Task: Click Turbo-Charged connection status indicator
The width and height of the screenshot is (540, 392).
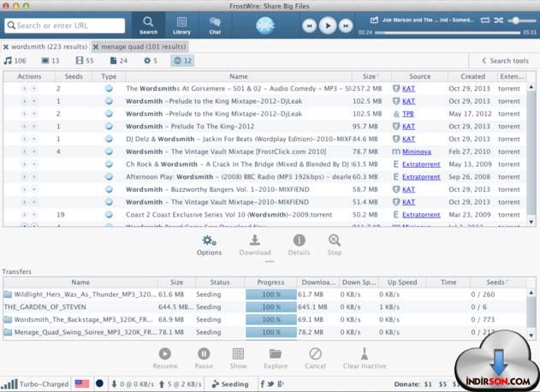Action: (35, 384)
